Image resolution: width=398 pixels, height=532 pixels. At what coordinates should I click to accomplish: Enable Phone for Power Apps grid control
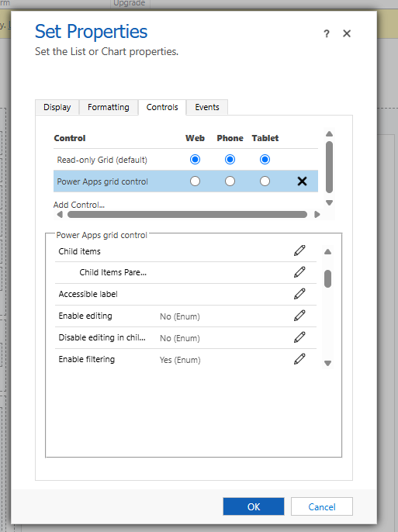pos(230,181)
